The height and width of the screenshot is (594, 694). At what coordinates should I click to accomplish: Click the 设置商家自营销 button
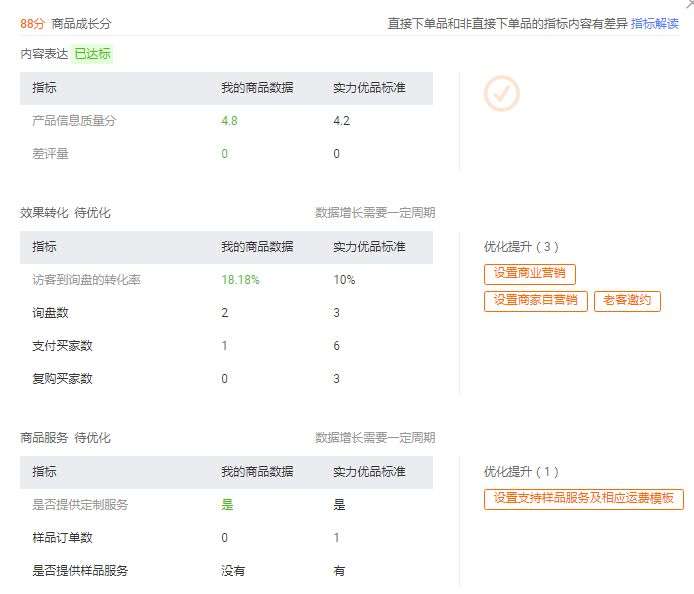(x=536, y=301)
